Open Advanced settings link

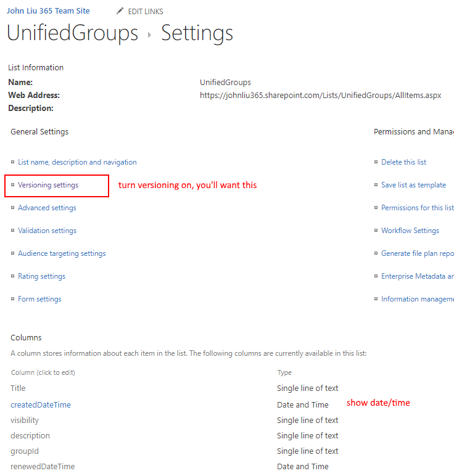point(47,208)
